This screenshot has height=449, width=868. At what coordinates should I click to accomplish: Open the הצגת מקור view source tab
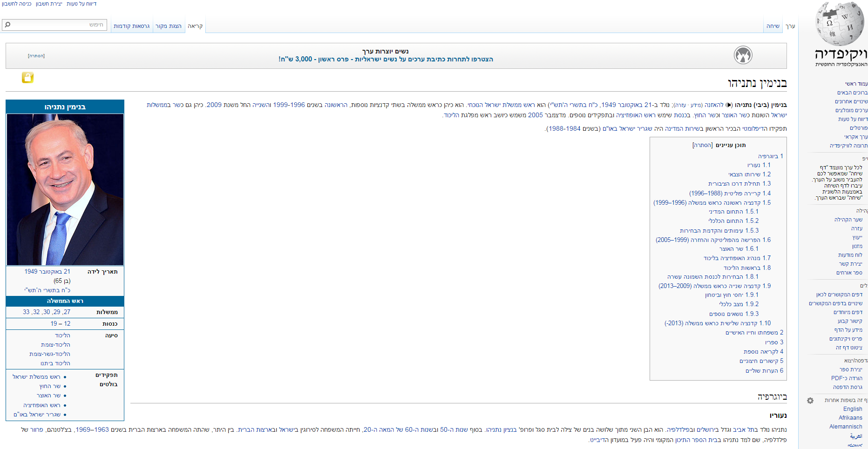169,26
